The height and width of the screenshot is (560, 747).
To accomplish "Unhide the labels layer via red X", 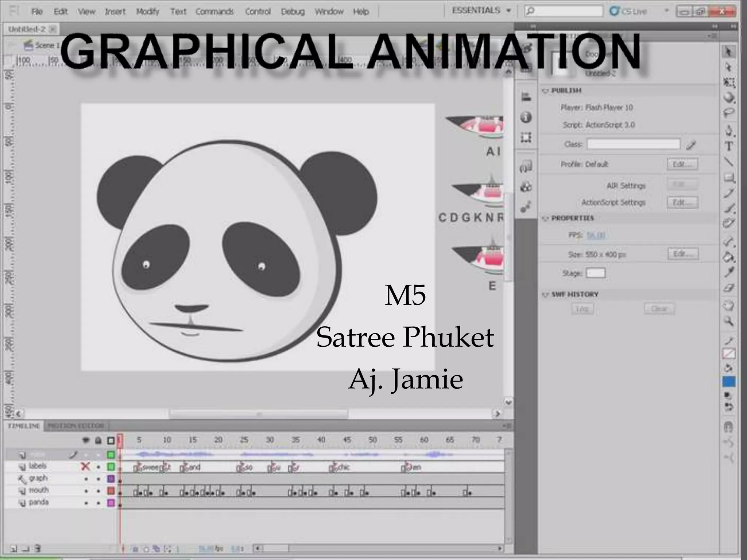I will [85, 466].
